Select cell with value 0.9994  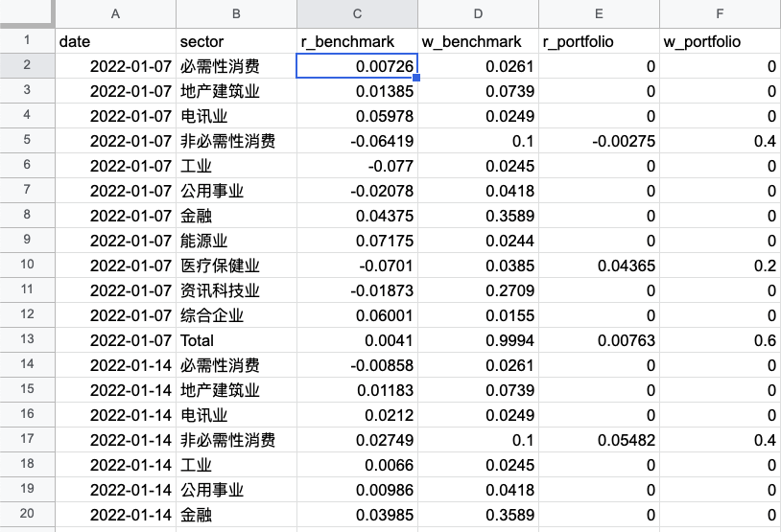tap(478, 340)
